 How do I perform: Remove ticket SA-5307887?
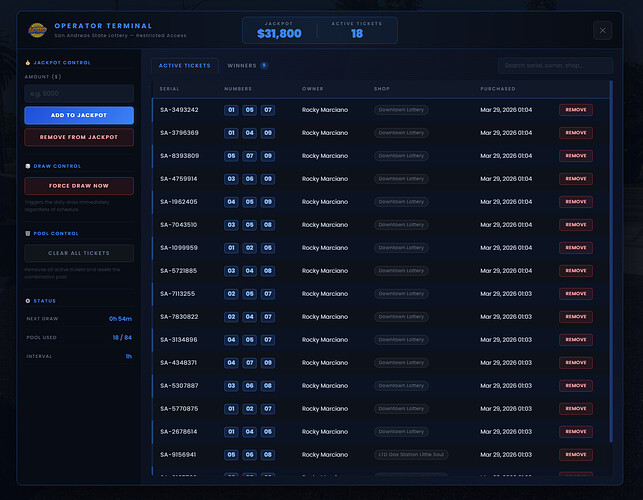click(x=576, y=386)
